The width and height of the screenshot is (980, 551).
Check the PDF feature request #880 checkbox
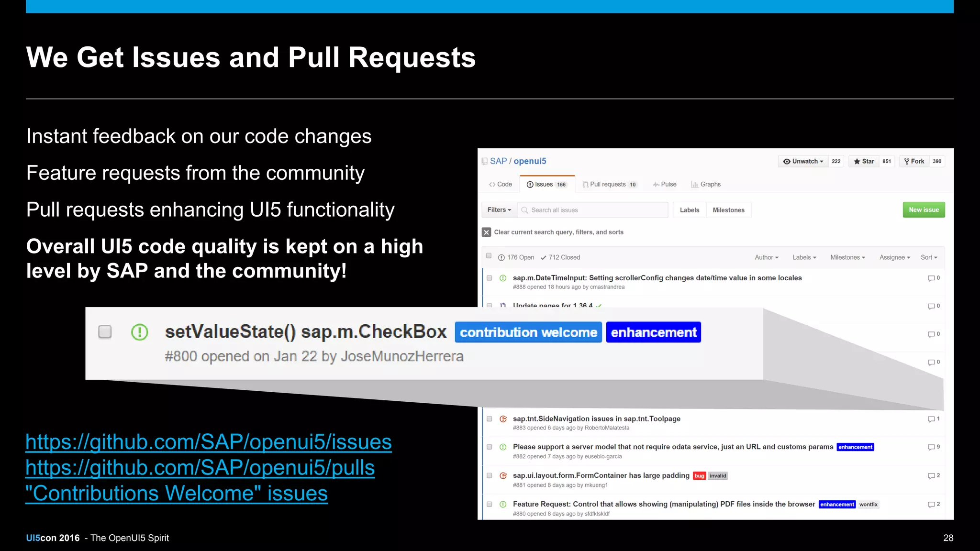pos(489,505)
